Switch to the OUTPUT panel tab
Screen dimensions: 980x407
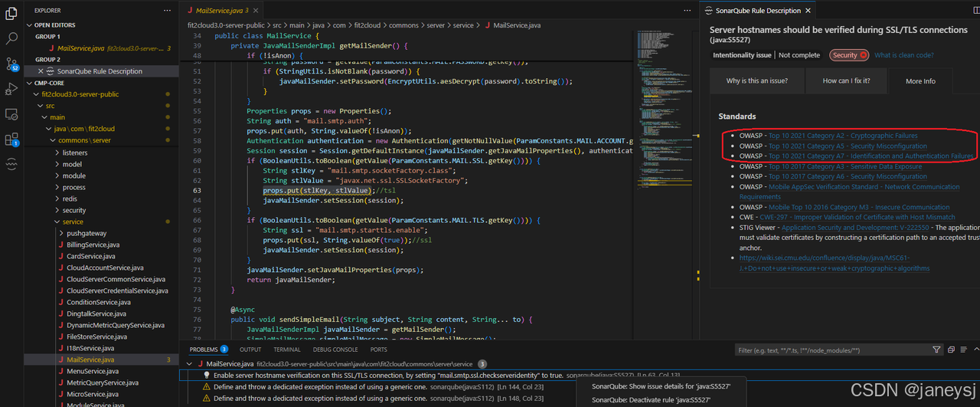point(250,350)
